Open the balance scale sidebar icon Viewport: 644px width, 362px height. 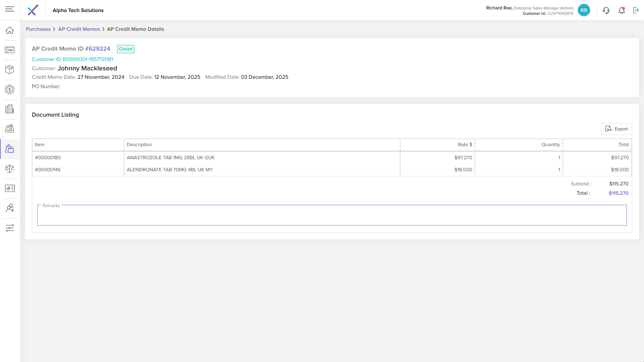click(x=10, y=168)
